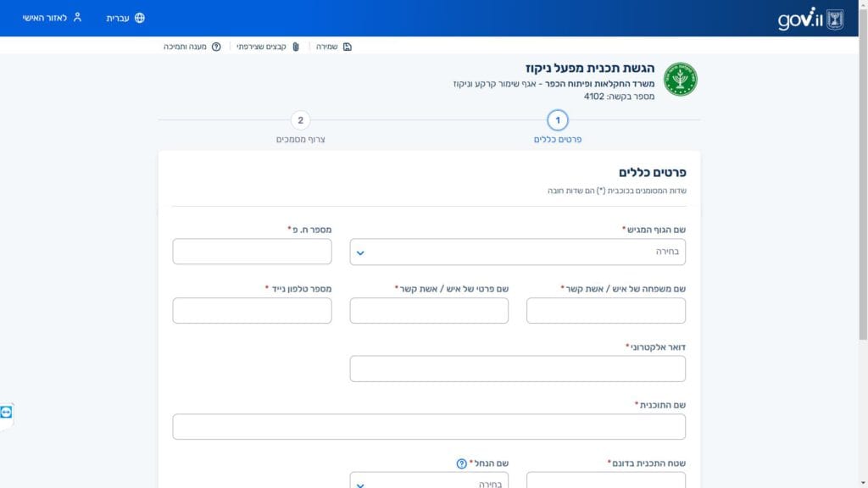Expand the שם הגוף המגיש dropdown
The width and height of the screenshot is (868, 488).
(517, 252)
